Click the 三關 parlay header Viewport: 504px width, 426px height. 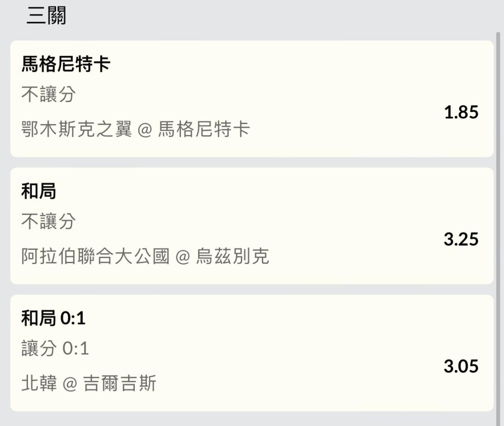(x=46, y=16)
